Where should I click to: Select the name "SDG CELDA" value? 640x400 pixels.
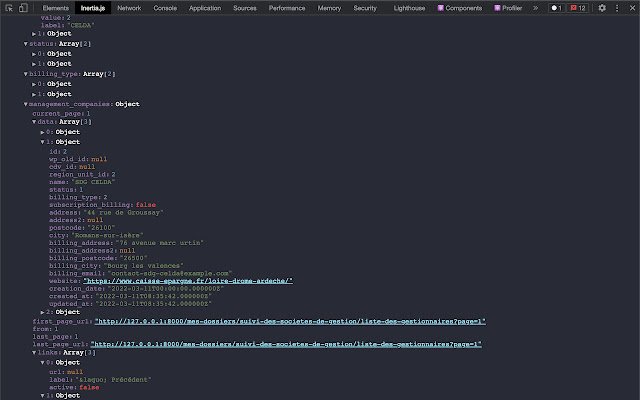93,182
